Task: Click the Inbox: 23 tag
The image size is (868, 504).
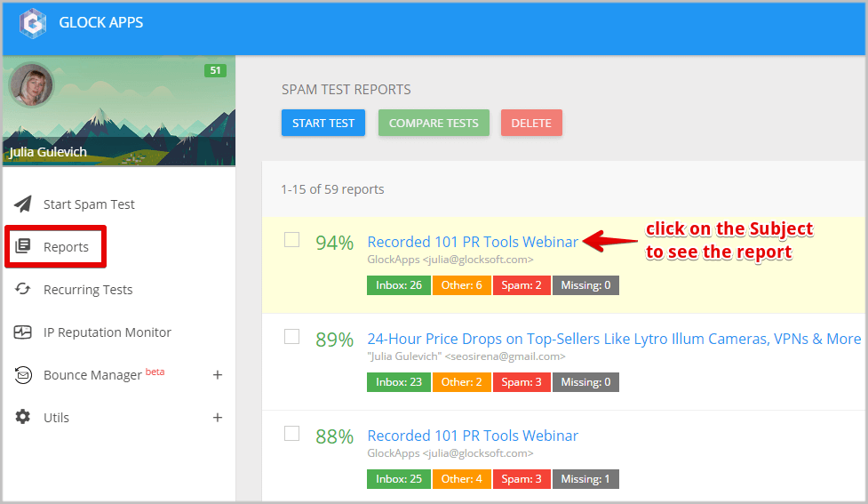Action: (399, 382)
